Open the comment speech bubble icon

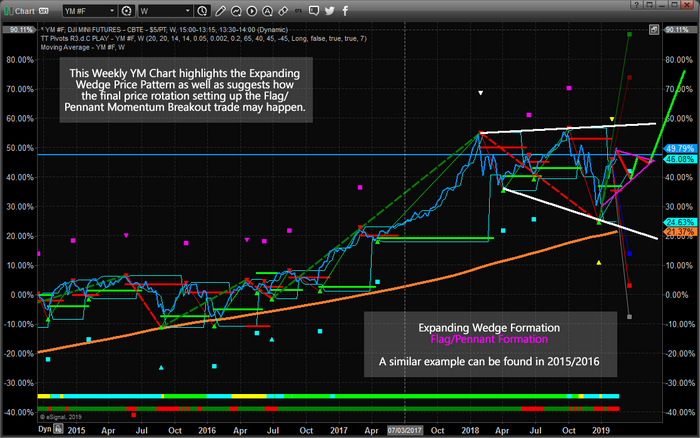[314, 11]
